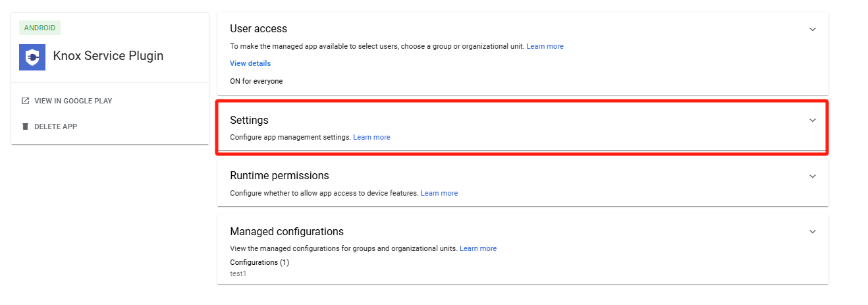Select the ANDROID platform badge
This screenshot has height=305, width=868.
pos(40,28)
